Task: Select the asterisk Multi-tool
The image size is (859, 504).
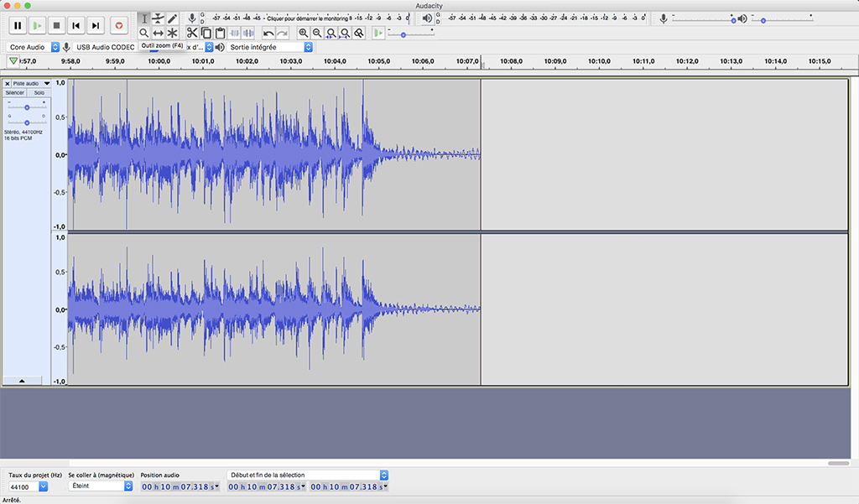Action: 173,33
